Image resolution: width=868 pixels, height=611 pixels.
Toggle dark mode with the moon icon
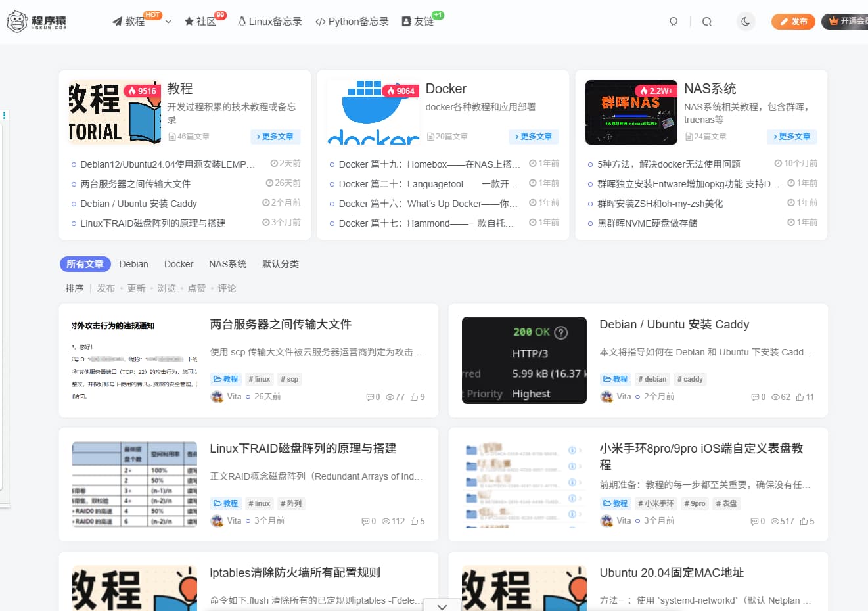click(746, 22)
